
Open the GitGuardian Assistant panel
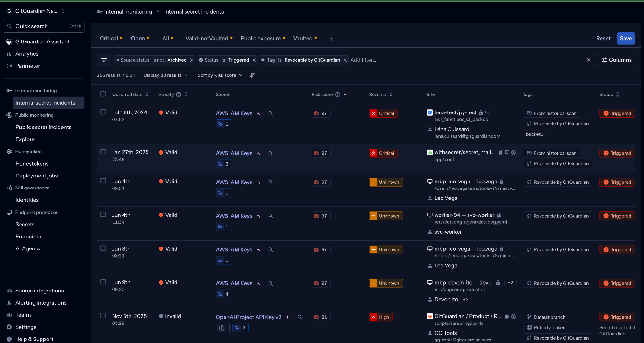pos(42,41)
